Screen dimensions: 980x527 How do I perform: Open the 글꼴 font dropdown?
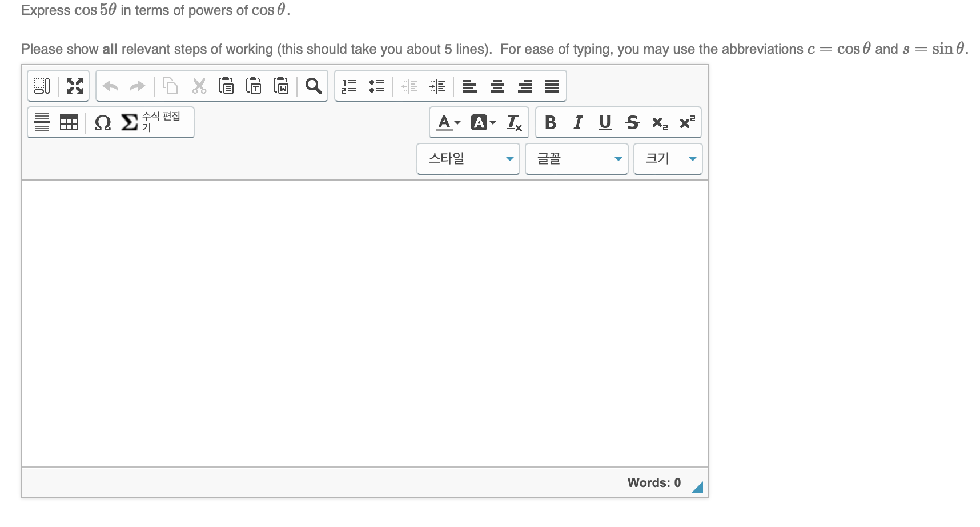[577, 159]
